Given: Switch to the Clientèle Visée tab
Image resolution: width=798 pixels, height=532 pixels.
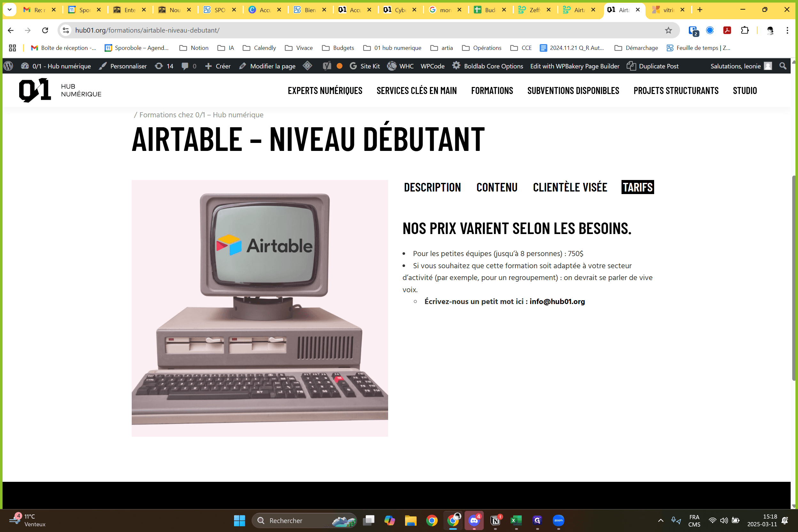Looking at the screenshot, I should (570, 187).
